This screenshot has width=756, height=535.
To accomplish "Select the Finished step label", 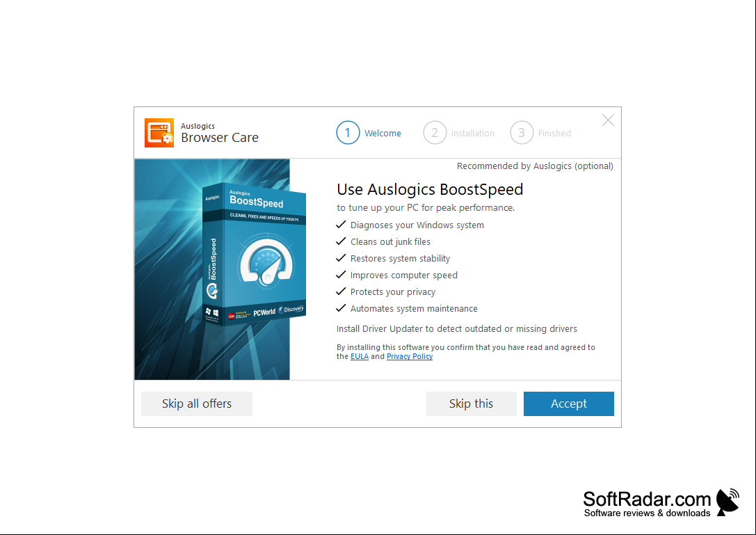I will click(x=554, y=133).
